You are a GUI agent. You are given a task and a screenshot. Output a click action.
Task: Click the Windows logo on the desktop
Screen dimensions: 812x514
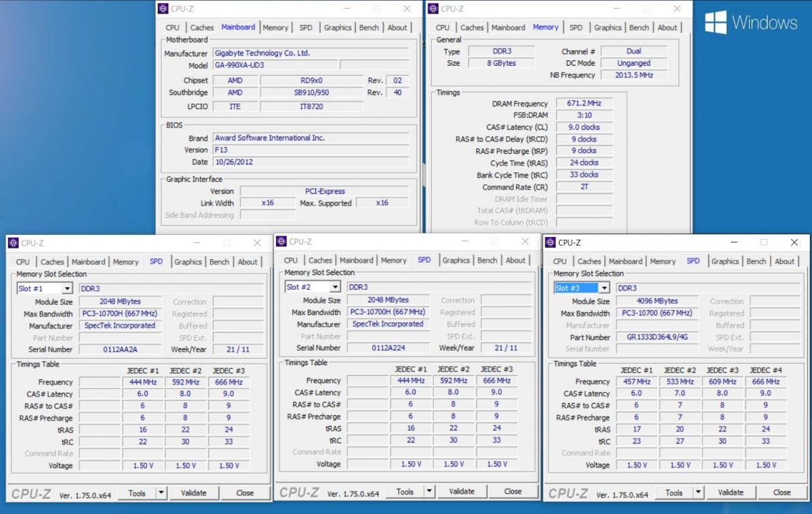point(715,22)
